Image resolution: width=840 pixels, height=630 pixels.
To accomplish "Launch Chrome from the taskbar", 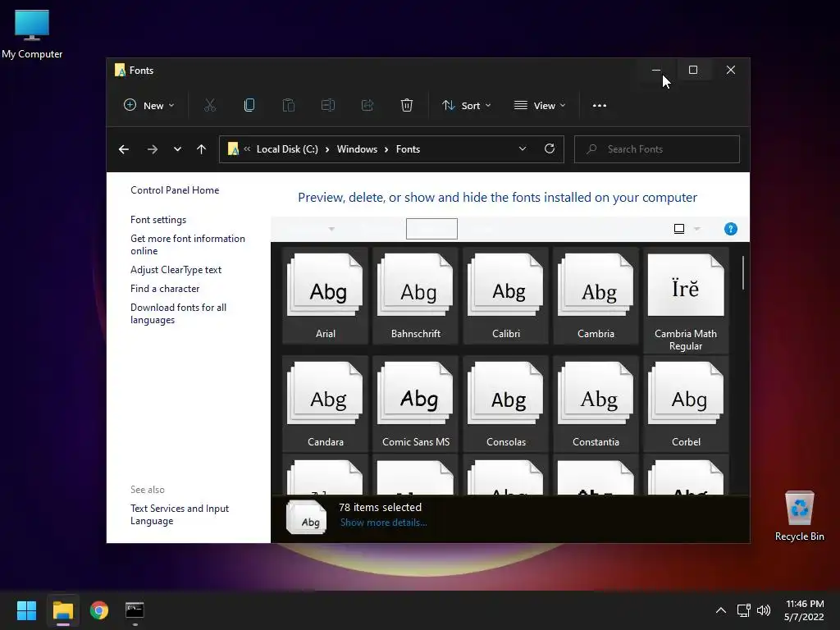I will coord(99,610).
